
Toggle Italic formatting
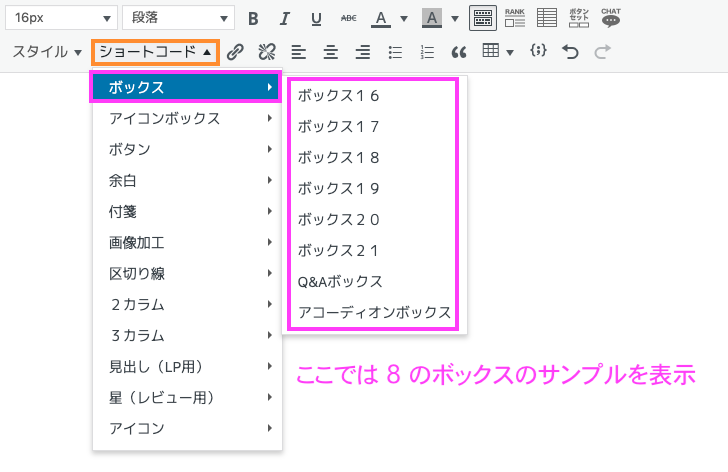click(x=285, y=19)
